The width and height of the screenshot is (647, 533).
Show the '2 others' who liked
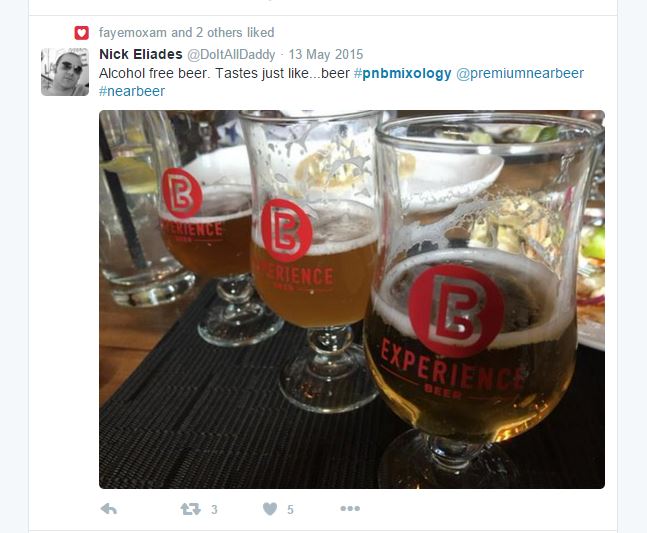pos(219,33)
